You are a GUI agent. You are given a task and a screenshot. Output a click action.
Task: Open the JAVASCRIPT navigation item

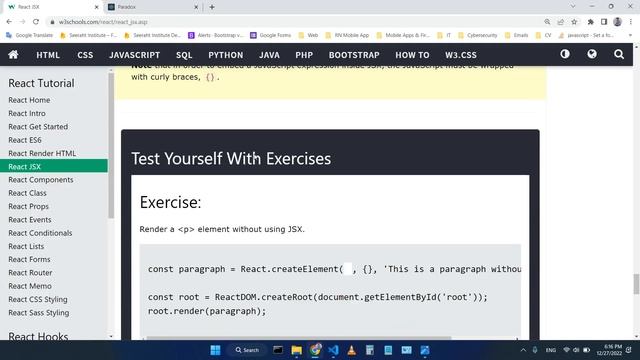[134, 55]
